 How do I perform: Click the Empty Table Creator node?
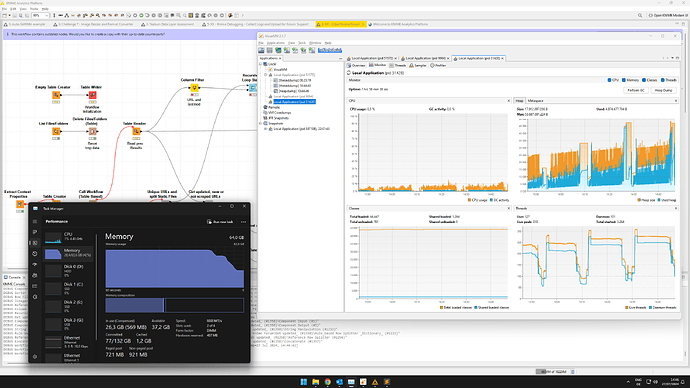click(x=56, y=95)
